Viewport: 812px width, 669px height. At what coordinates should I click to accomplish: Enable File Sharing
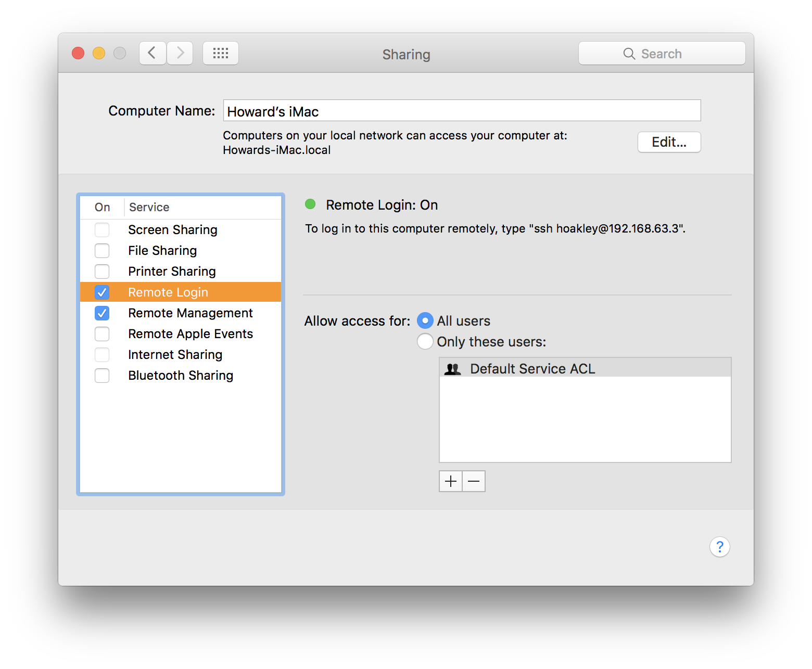[x=102, y=250]
